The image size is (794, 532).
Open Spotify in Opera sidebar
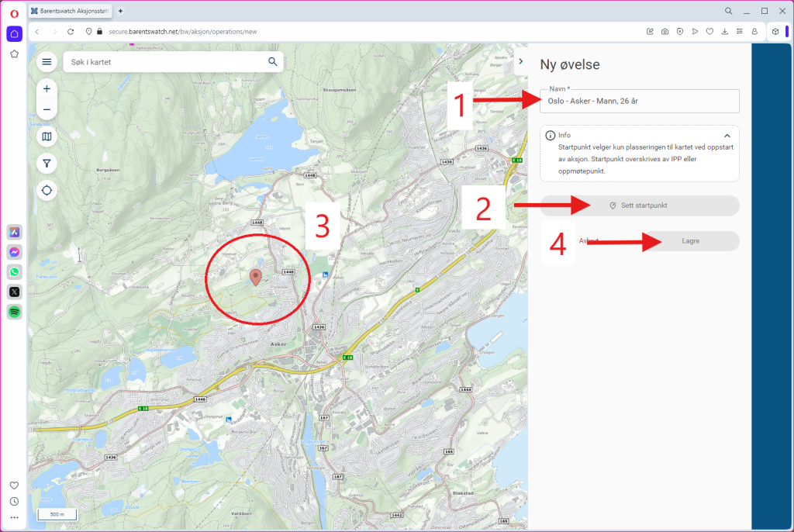point(14,312)
